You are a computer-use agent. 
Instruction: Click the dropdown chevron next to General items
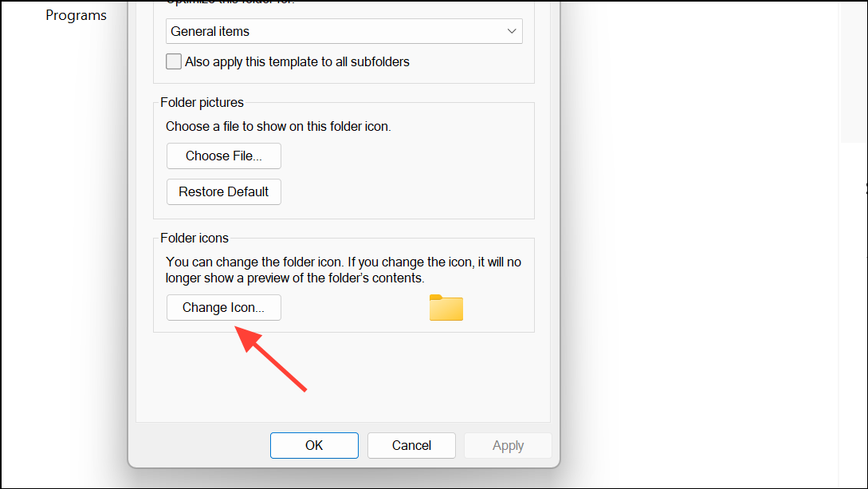point(513,31)
